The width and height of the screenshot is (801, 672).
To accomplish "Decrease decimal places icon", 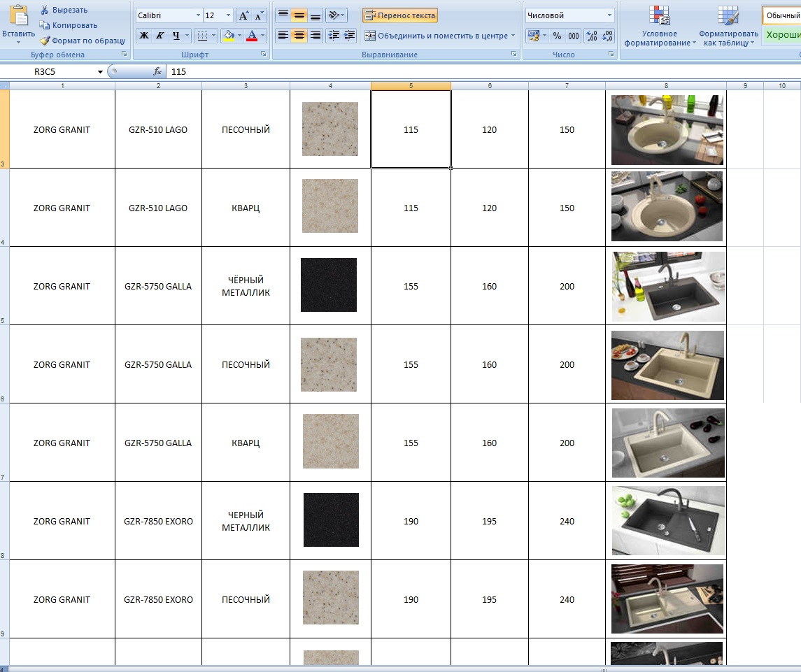I will point(607,35).
